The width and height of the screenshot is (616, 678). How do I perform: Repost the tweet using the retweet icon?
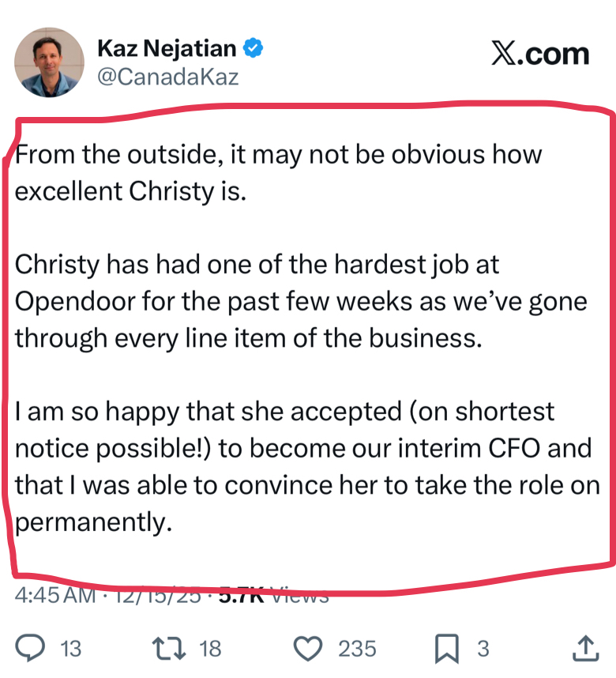pos(169,648)
